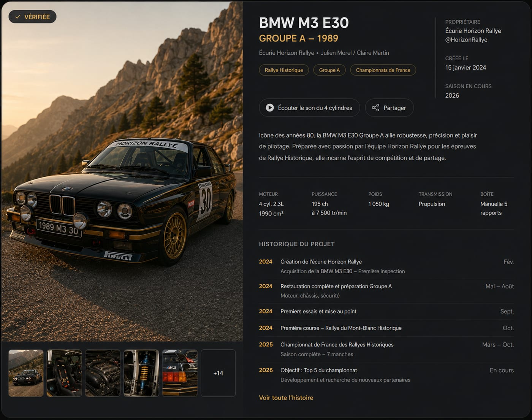532x420 pixels.
Task: Select the engine bay thumbnail
Action: tap(103, 373)
